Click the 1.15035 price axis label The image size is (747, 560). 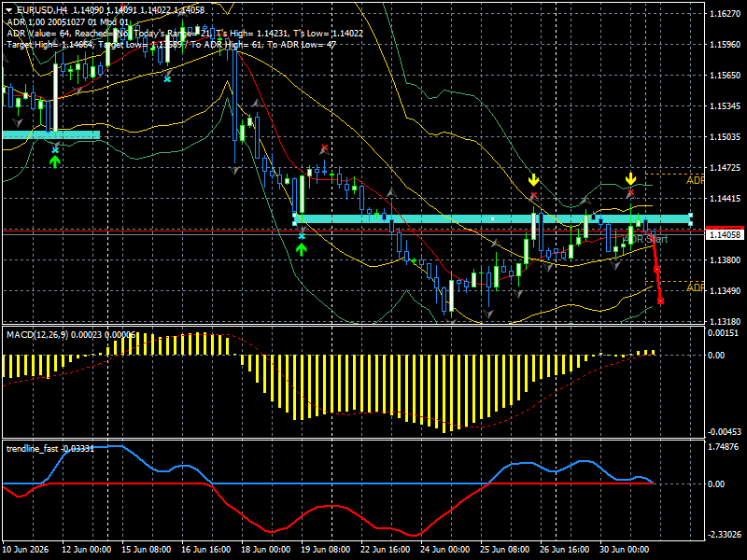pyautogui.click(x=726, y=136)
